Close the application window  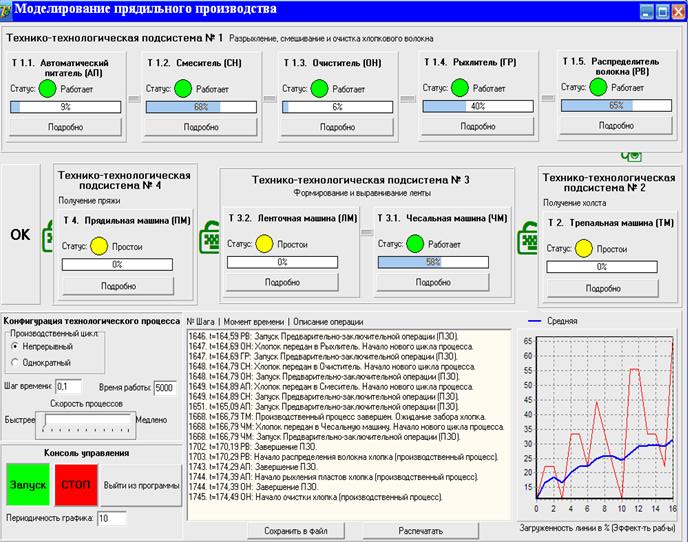(679, 11)
